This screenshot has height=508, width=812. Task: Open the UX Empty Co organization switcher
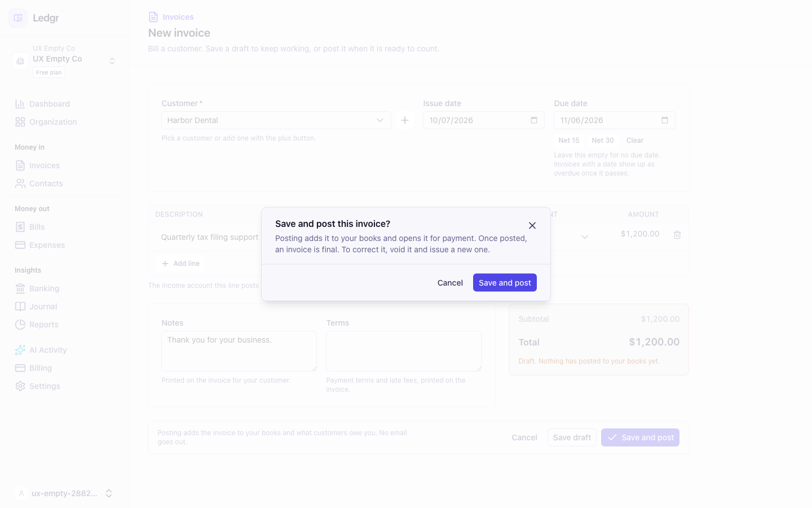[x=64, y=60]
